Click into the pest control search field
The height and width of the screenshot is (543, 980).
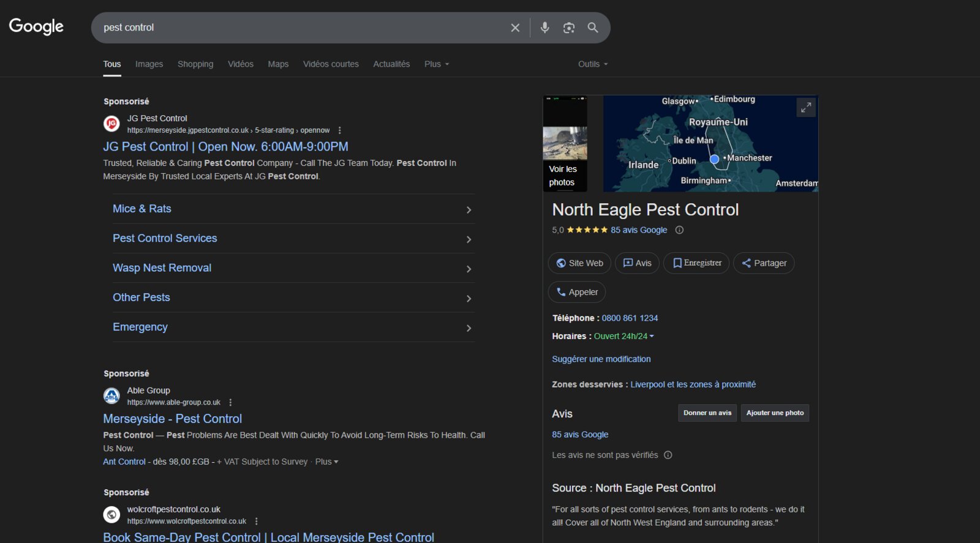coord(300,28)
